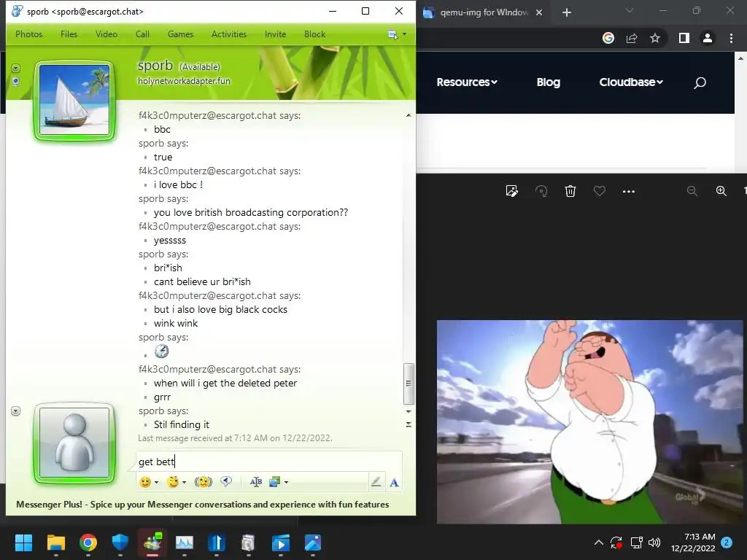The width and height of the screenshot is (747, 560).
Task: Open options arrow beside your own display picture
Action: [16, 411]
